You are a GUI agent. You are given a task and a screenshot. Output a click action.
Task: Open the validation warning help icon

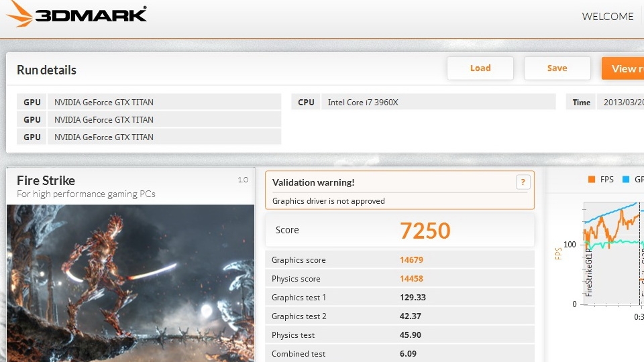point(523,182)
